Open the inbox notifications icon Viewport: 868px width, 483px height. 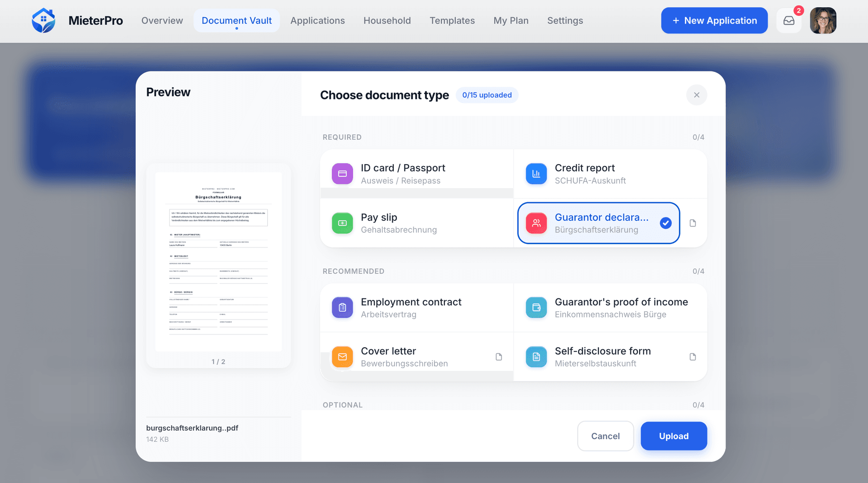click(789, 20)
